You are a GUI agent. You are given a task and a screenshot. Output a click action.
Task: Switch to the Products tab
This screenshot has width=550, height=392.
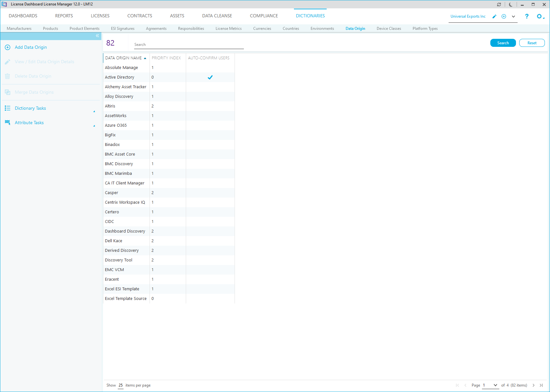tap(51, 29)
